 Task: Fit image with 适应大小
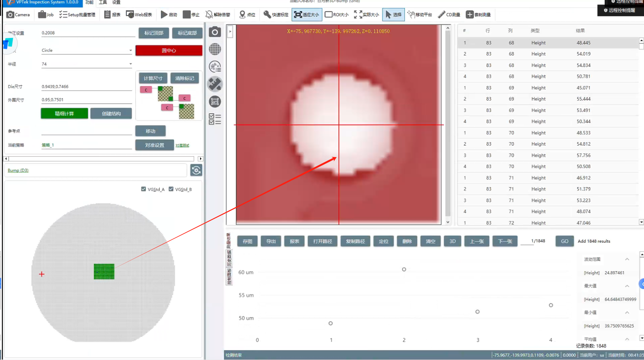tap(307, 14)
